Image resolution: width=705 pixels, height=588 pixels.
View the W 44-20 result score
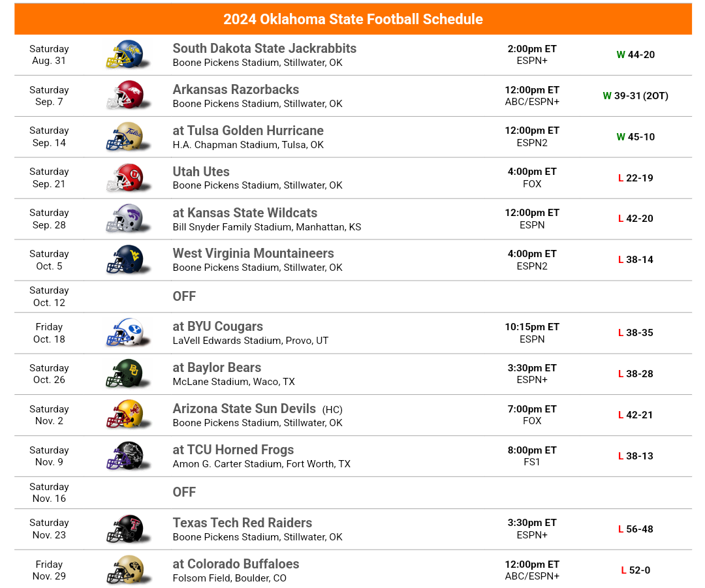coord(635,54)
